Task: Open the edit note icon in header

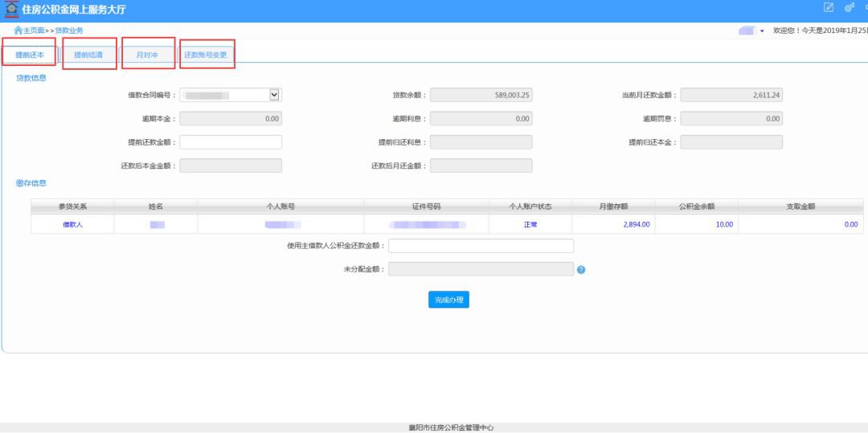Action: (829, 8)
